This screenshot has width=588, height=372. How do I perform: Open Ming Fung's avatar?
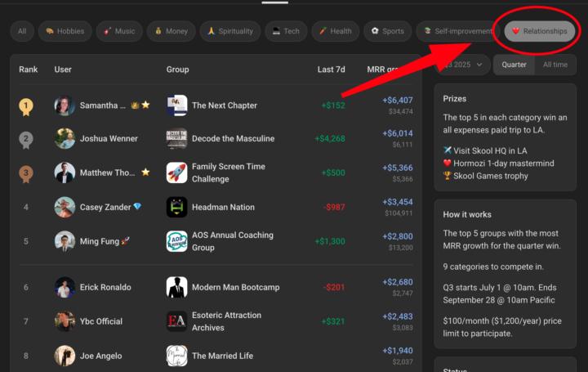pos(65,241)
